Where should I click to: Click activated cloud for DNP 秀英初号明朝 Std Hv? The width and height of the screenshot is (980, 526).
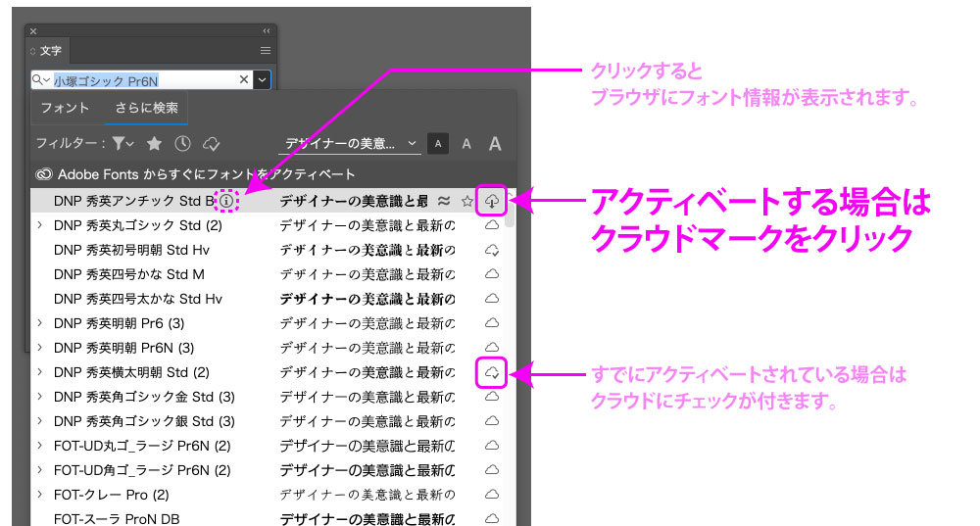point(492,250)
